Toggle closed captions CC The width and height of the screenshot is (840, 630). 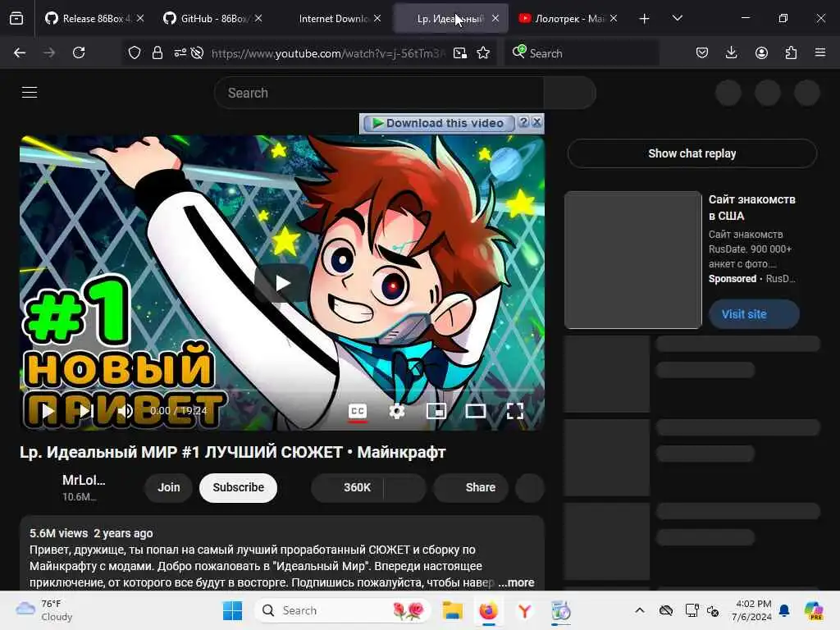coord(358,412)
